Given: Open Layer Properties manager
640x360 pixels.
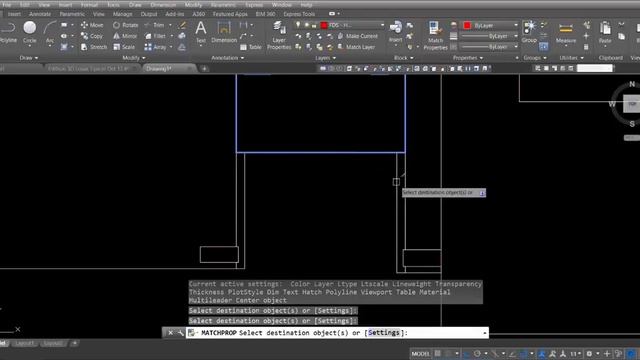Looking at the screenshot, I should (279, 36).
